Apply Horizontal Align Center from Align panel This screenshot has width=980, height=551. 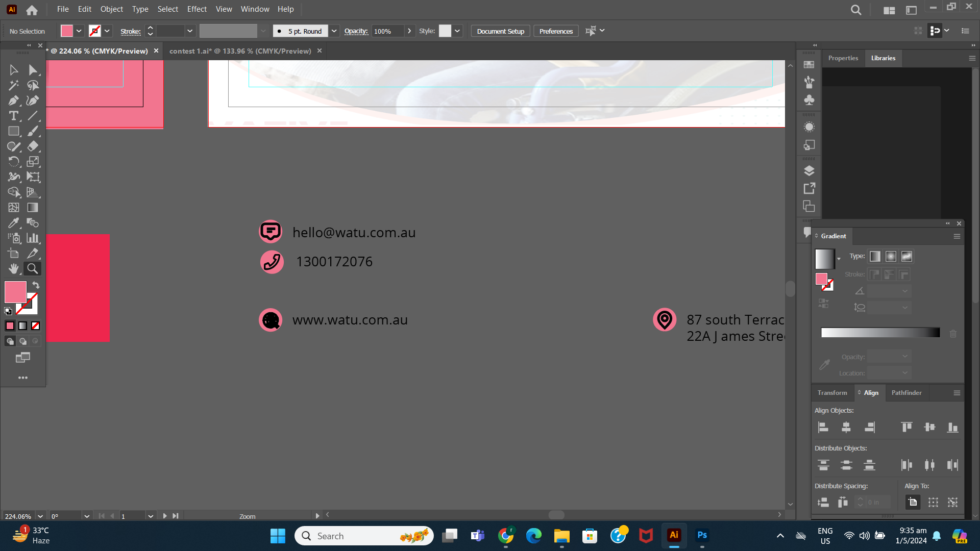pyautogui.click(x=846, y=428)
